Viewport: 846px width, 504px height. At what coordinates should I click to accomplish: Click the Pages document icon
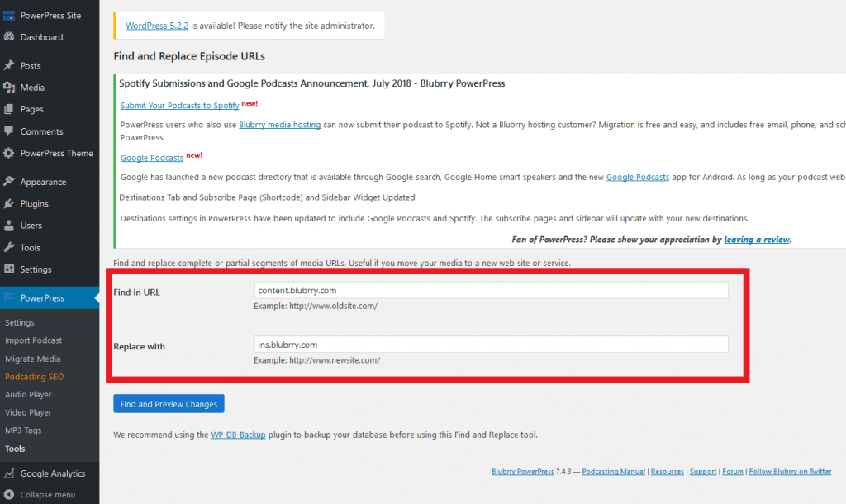8,109
